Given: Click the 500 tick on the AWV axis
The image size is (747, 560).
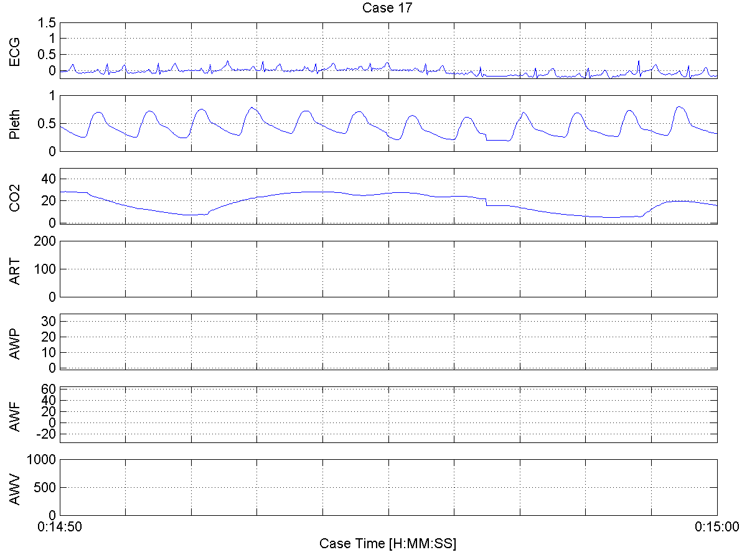Looking at the screenshot, I should (45, 487).
